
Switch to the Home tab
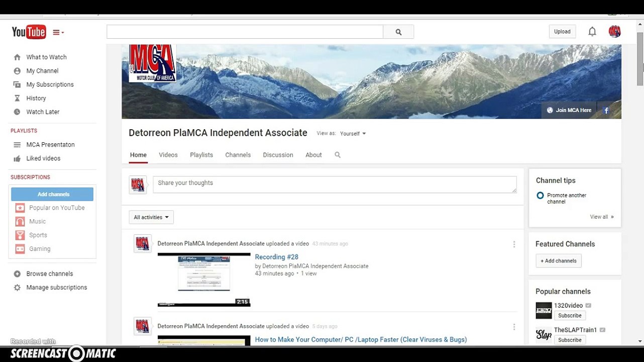[x=138, y=155]
